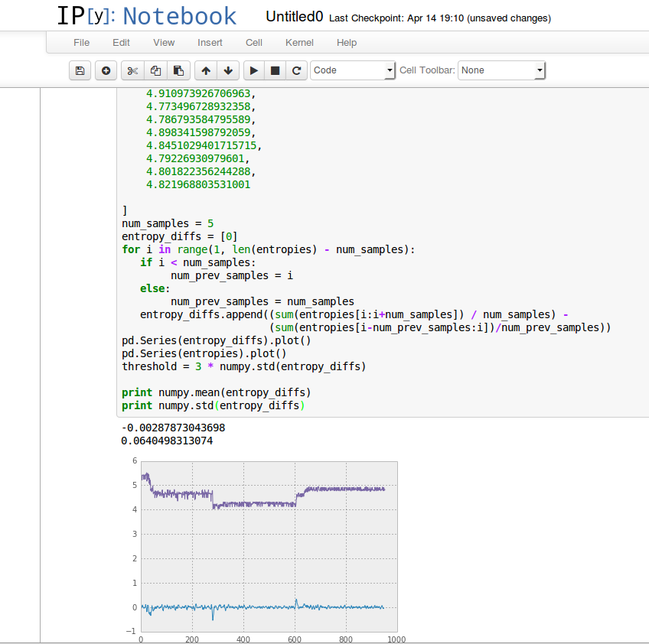Open the Insert menu
Screen dimensions: 649x644
click(210, 43)
